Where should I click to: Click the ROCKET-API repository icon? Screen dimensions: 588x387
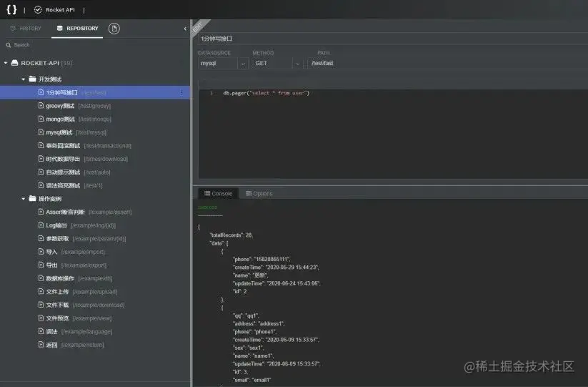(x=14, y=63)
